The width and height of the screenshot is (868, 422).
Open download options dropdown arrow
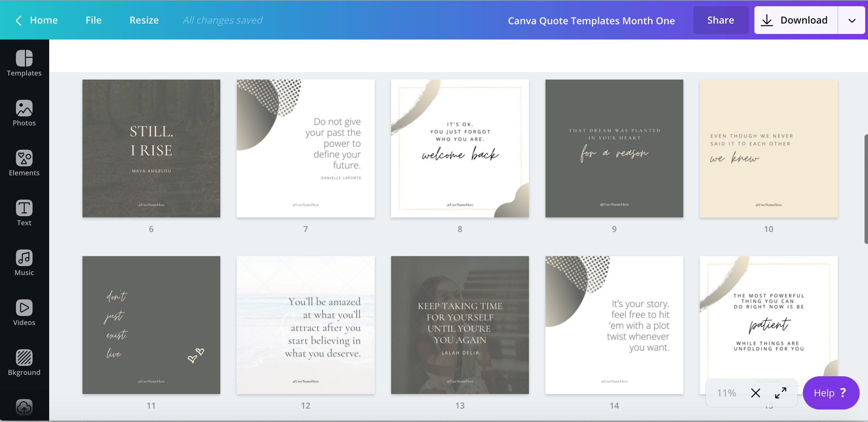pyautogui.click(x=852, y=20)
